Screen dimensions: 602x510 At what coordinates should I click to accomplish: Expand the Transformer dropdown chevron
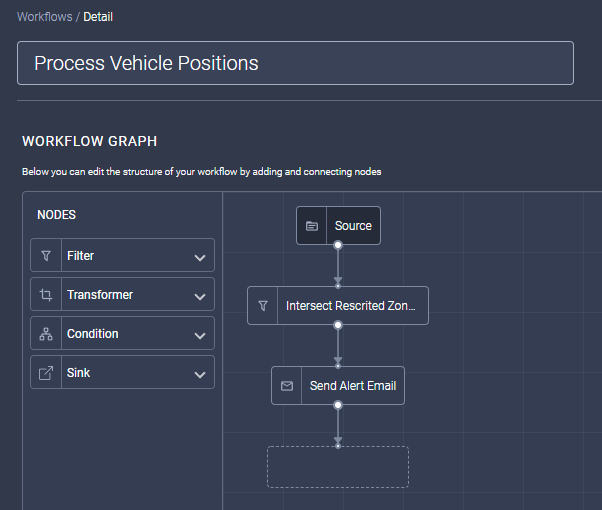pyautogui.click(x=199, y=296)
